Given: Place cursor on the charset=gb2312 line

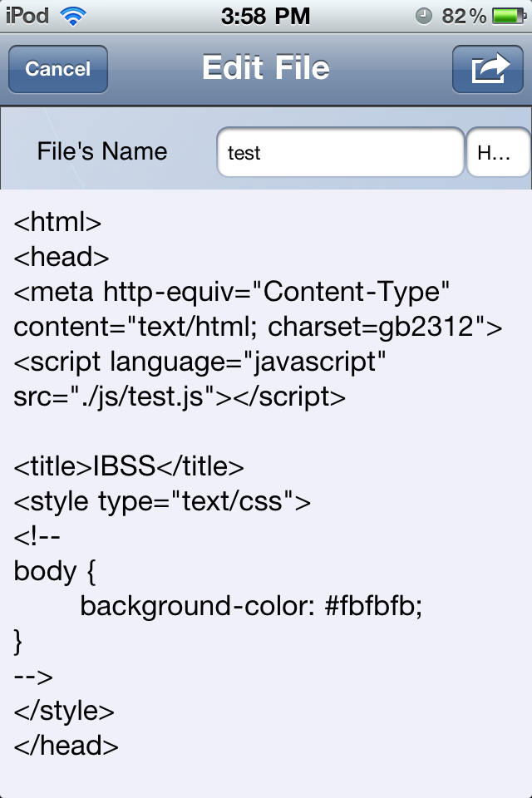Looking at the screenshot, I should [x=259, y=327].
